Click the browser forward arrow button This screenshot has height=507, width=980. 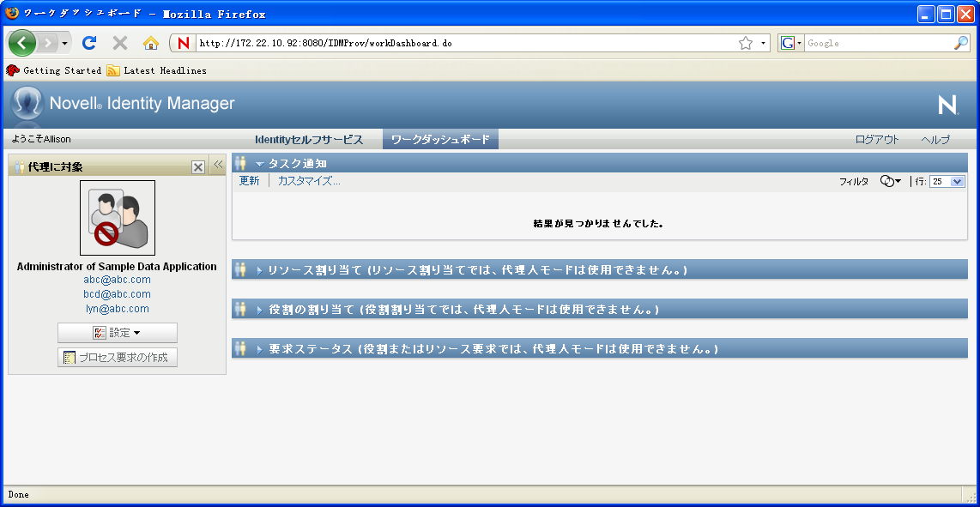(48, 43)
